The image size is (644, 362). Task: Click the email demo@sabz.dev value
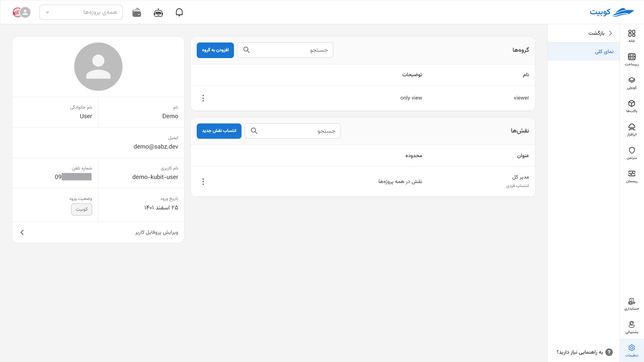[x=156, y=147]
